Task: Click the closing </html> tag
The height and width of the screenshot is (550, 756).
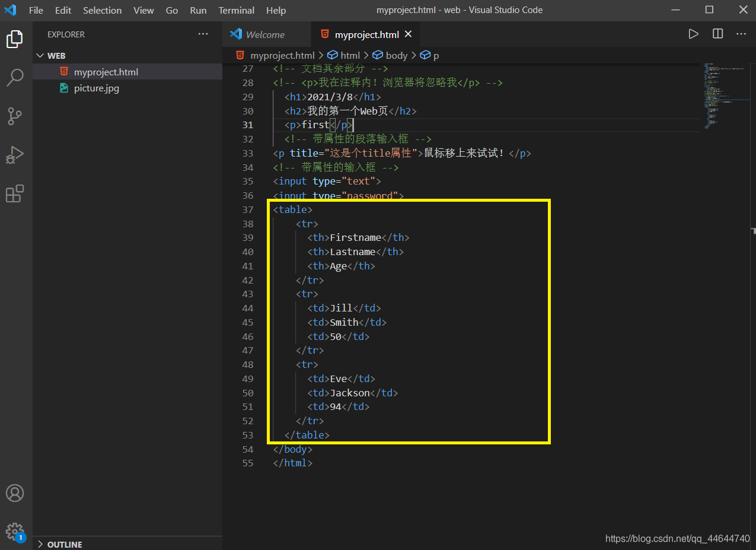Action: 293,463
